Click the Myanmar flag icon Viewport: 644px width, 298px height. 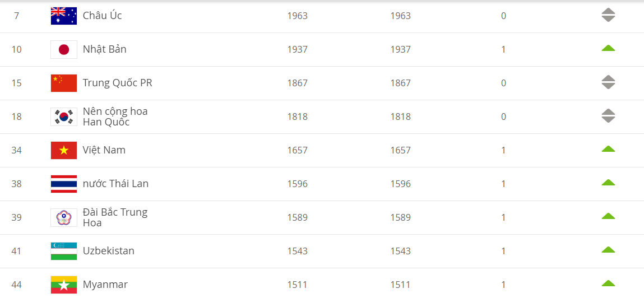point(64,285)
